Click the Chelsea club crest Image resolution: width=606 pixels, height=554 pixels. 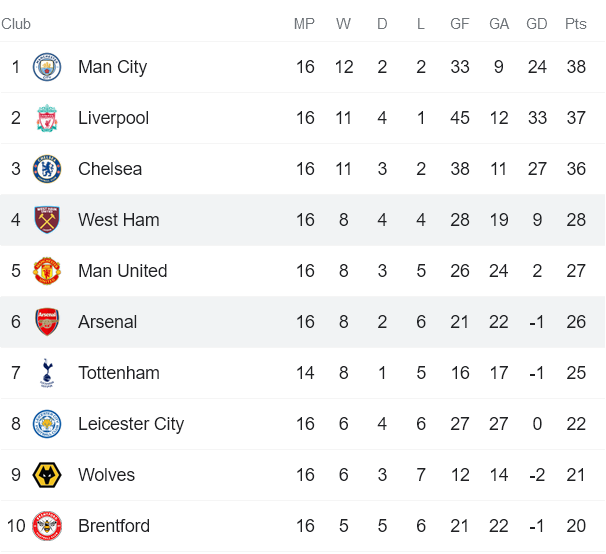47,169
